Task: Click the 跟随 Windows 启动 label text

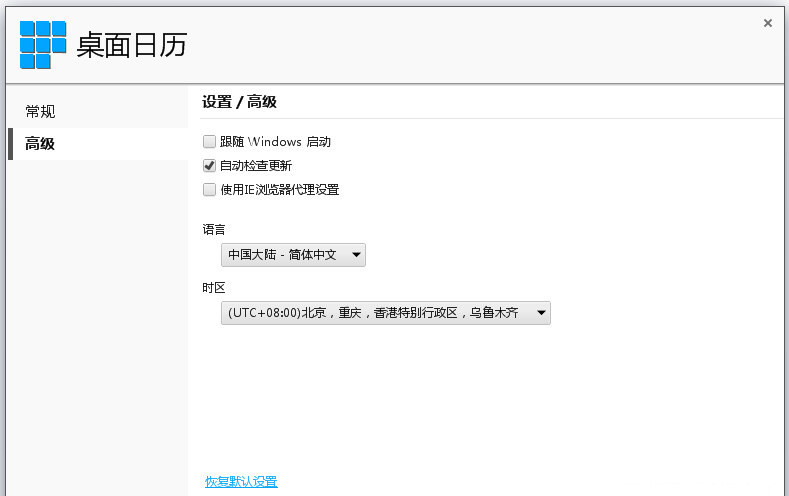Action: (x=275, y=142)
